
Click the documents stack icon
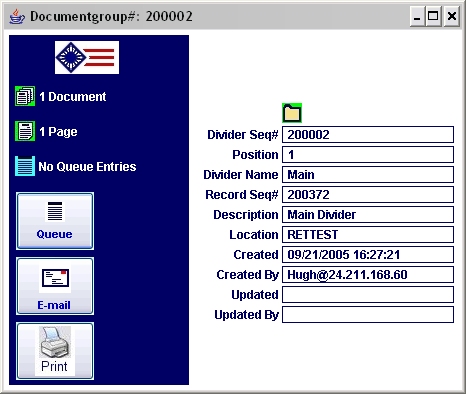tap(25, 96)
